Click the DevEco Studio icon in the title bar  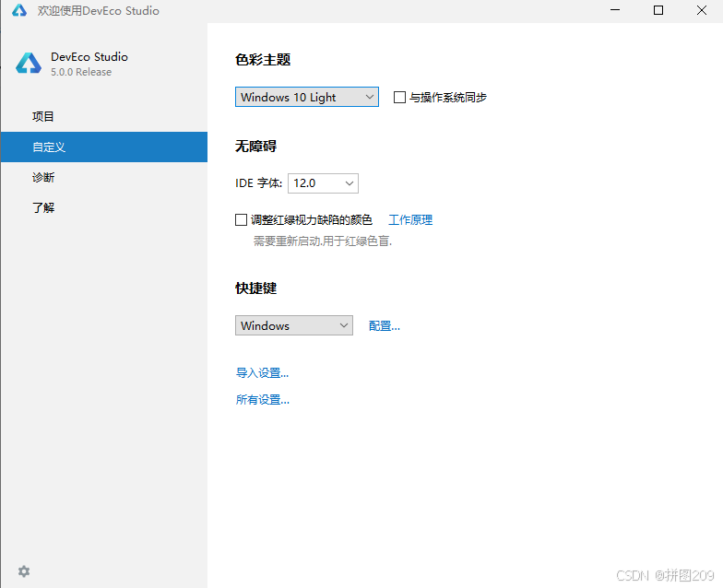pyautogui.click(x=19, y=10)
